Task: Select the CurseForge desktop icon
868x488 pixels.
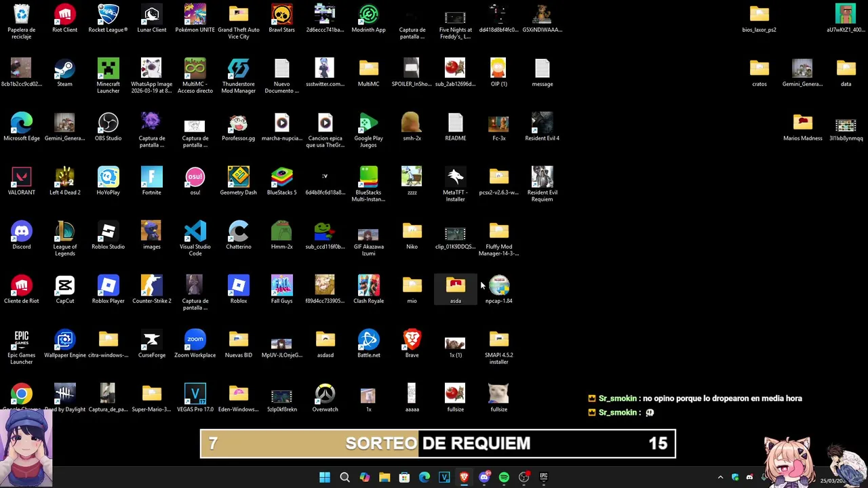Action: 152,340
